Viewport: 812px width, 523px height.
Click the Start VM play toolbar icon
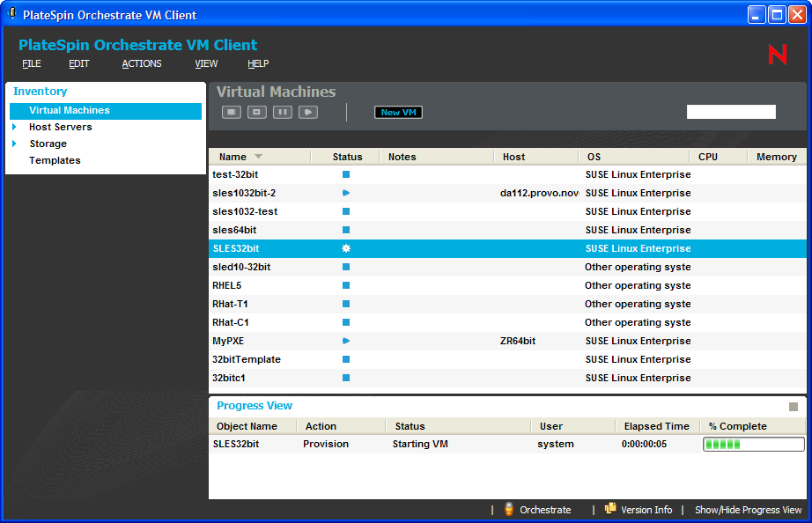tap(307, 112)
